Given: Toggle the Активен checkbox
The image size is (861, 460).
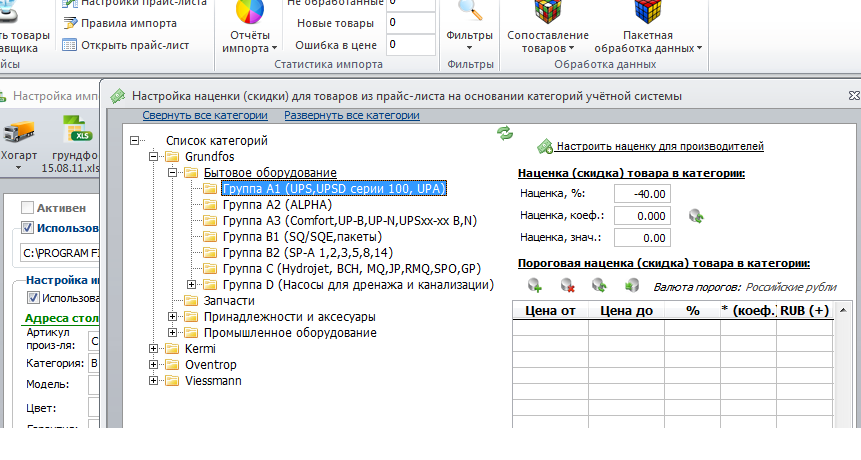Looking at the screenshot, I should tap(27, 207).
